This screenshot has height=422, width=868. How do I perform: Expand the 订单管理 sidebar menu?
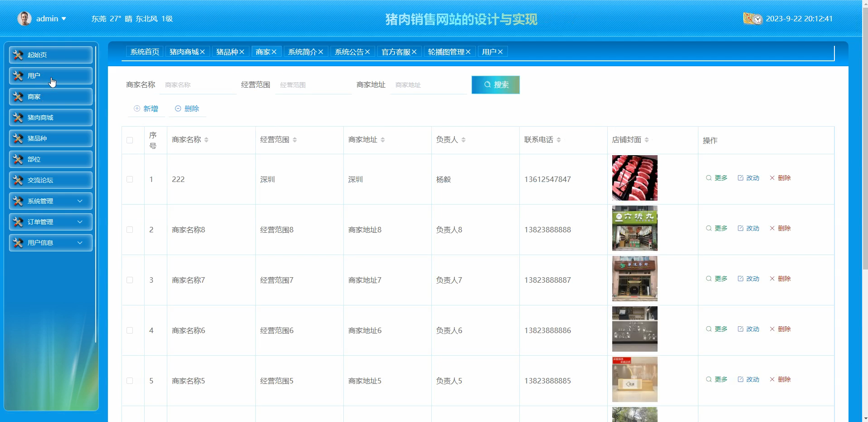pyautogui.click(x=51, y=222)
